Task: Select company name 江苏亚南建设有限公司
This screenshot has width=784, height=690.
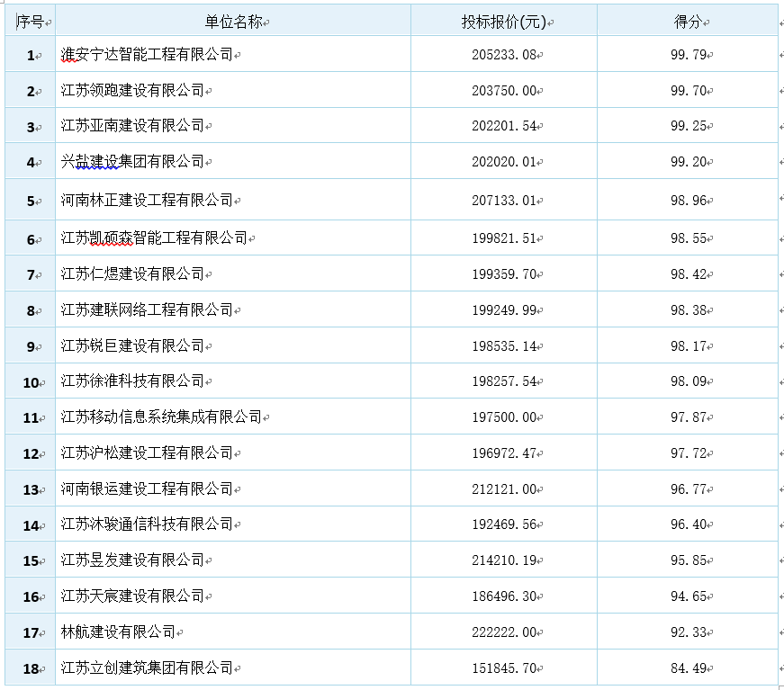Action: click(132, 125)
